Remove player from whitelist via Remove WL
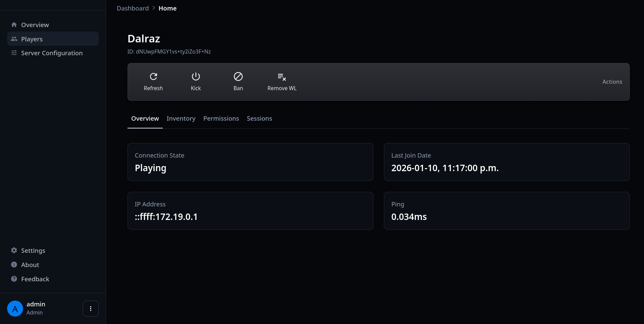 tap(282, 82)
